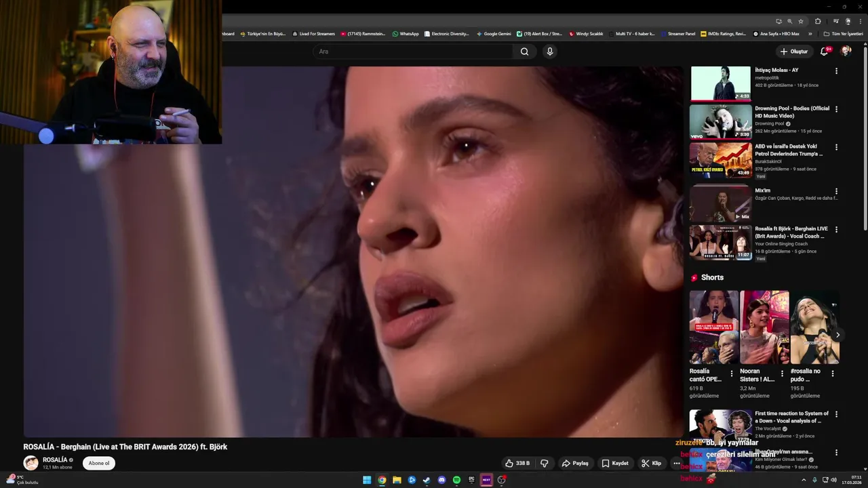Open Drowning Pool Bodies thumbnail
868x488 pixels.
(720, 122)
